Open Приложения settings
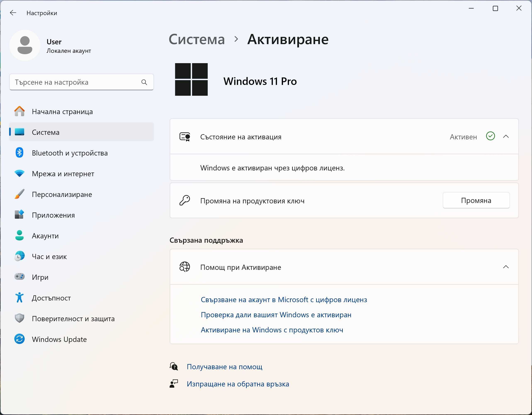The height and width of the screenshot is (415, 532). pos(82,215)
